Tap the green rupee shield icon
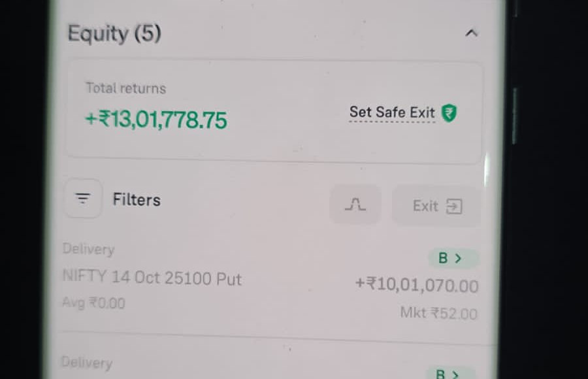Image resolution: width=588 pixels, height=379 pixels. pyautogui.click(x=449, y=113)
